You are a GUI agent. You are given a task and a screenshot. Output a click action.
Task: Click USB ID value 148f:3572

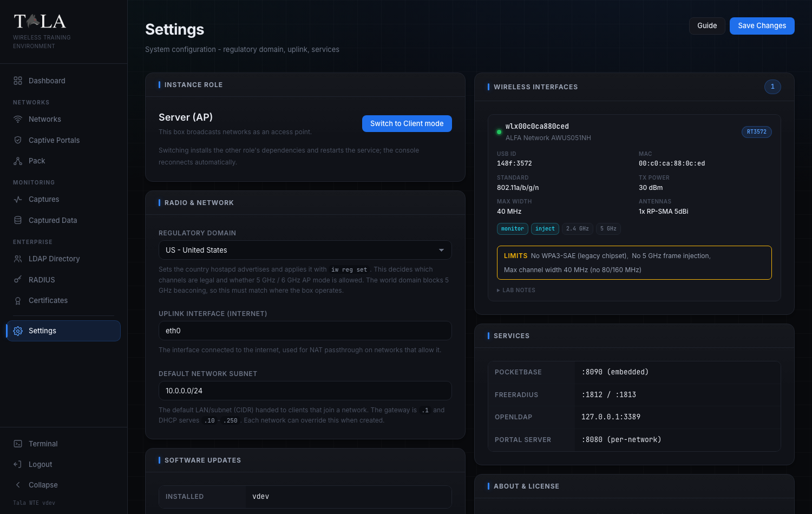click(x=514, y=163)
